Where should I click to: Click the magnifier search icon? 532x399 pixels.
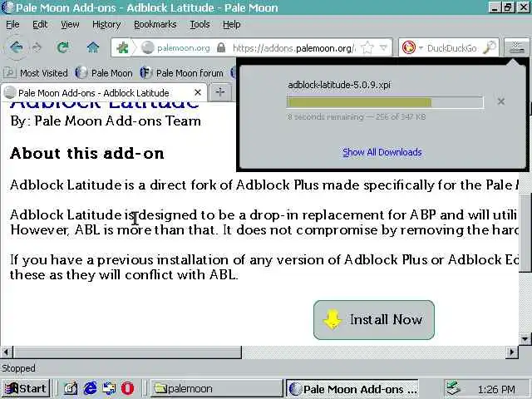point(490,47)
